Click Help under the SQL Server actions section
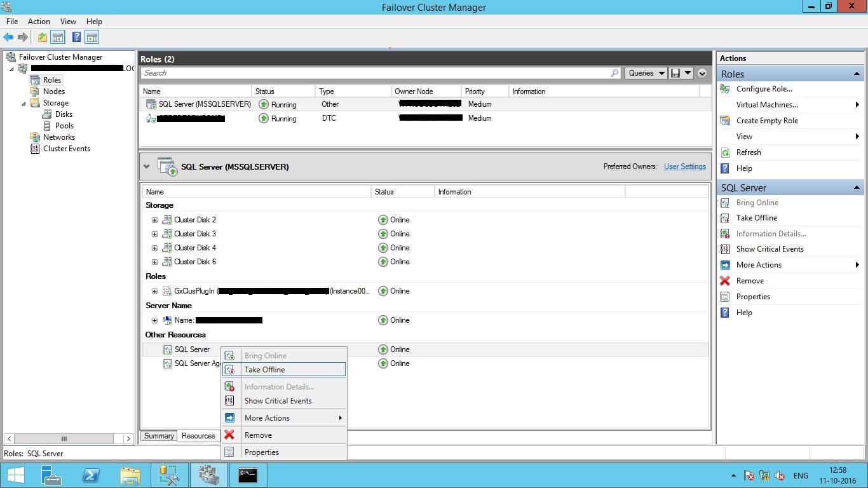The height and width of the screenshot is (488, 868). click(x=744, y=313)
